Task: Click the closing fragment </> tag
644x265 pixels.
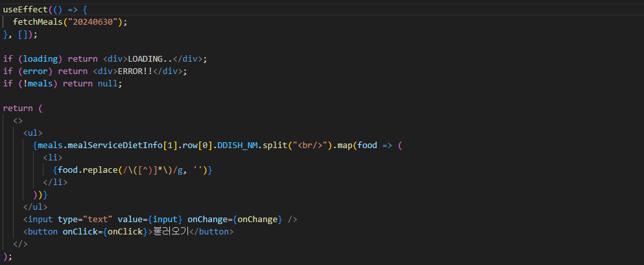Action: (20, 244)
